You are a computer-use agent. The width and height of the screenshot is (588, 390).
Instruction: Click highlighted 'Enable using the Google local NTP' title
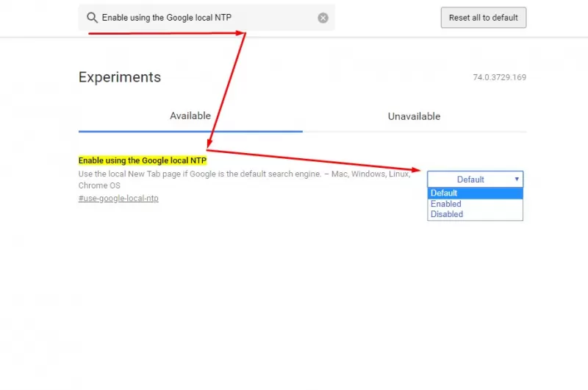click(x=143, y=160)
